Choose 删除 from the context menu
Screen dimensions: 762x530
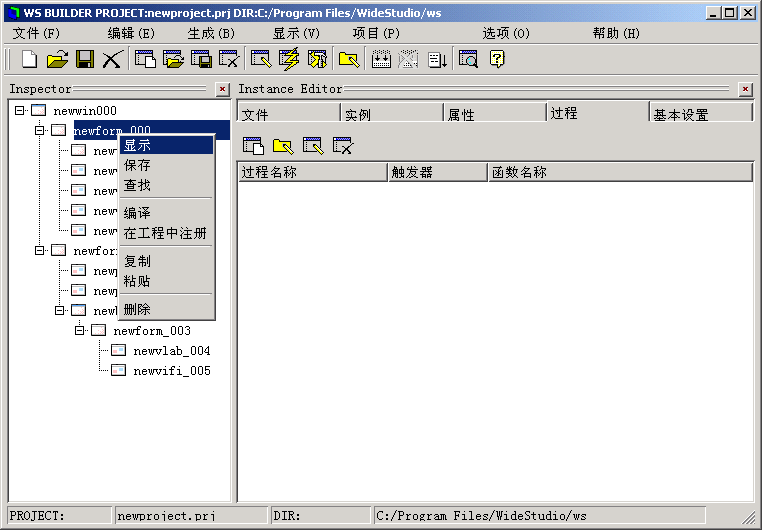[167, 309]
